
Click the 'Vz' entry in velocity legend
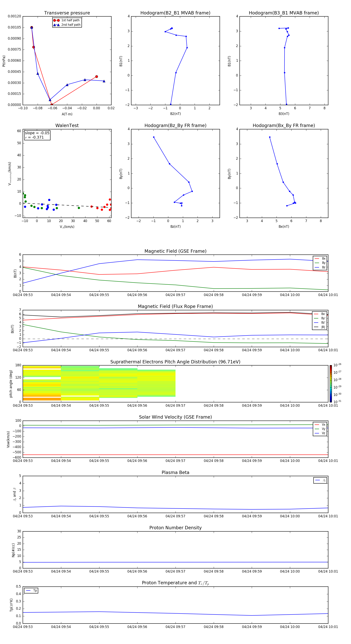pos(320,433)
